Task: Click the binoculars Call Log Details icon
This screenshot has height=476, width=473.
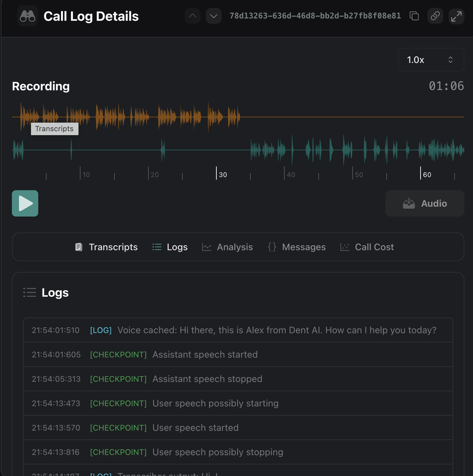Action: [x=27, y=16]
